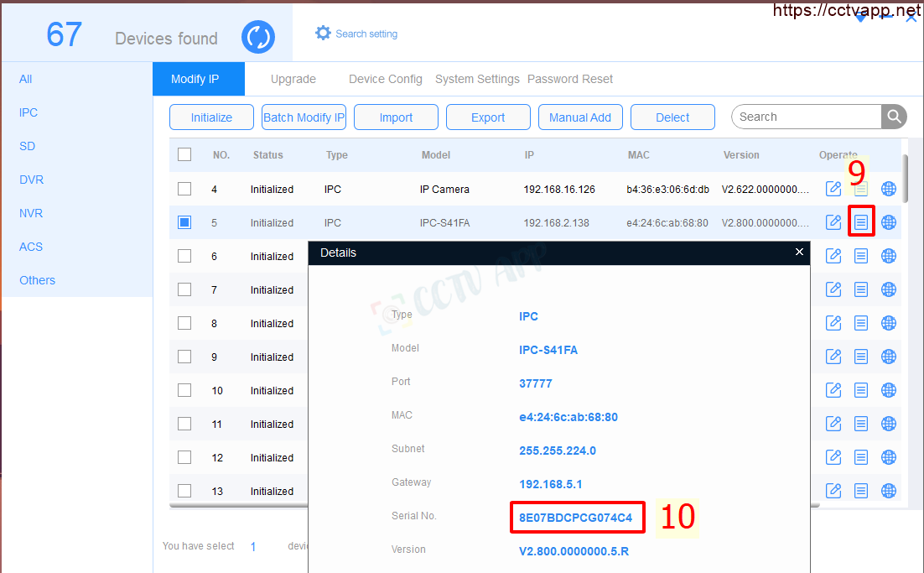This screenshot has width=924, height=573.
Task: Open web browser globe icon for device 5
Action: tap(889, 222)
